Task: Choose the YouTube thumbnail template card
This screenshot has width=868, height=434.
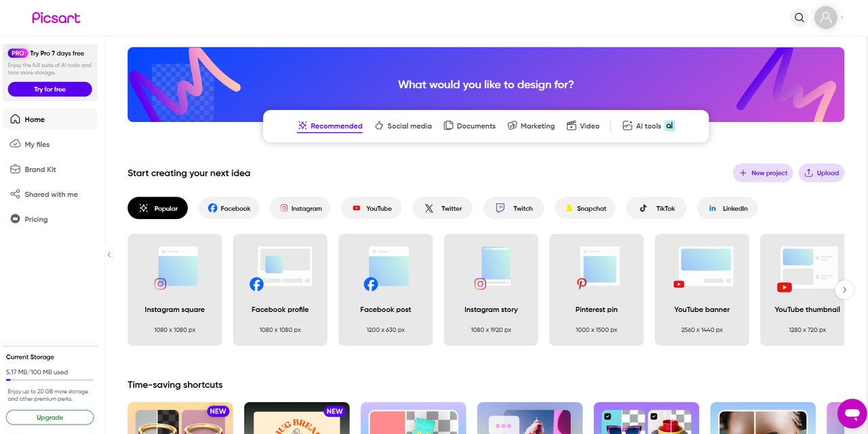Action: click(x=802, y=290)
